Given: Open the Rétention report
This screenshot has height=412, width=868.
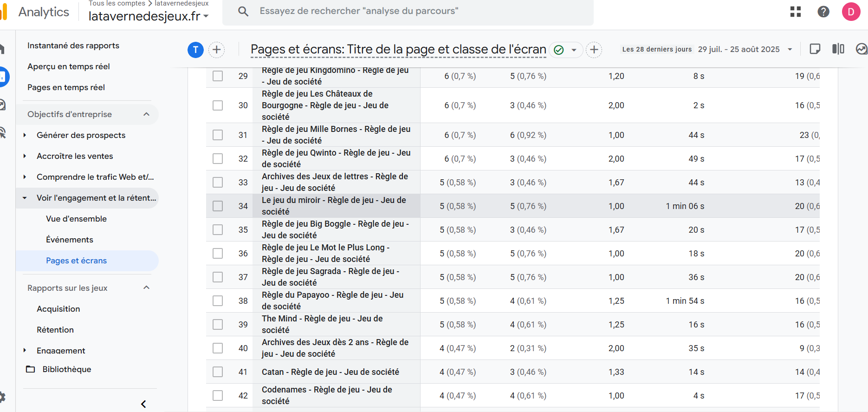Looking at the screenshot, I should pyautogui.click(x=55, y=330).
